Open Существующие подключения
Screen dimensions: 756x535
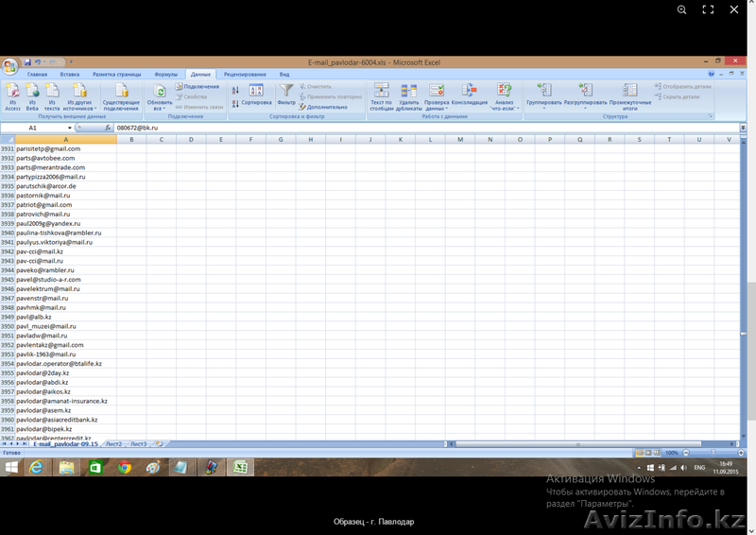tap(121, 96)
